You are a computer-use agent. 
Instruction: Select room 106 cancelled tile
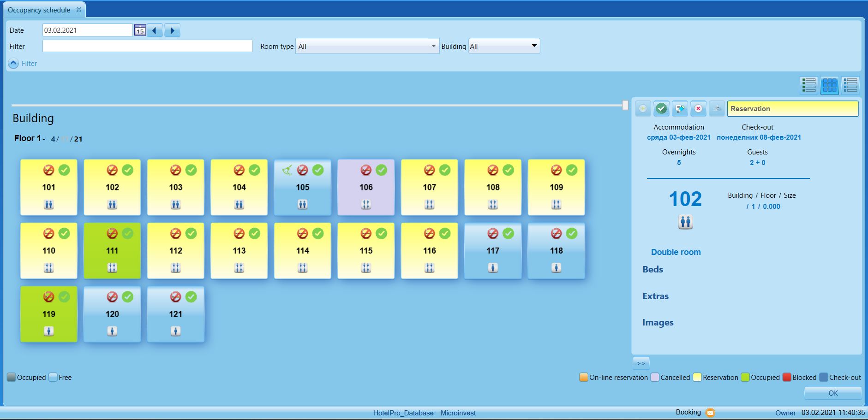click(x=366, y=187)
